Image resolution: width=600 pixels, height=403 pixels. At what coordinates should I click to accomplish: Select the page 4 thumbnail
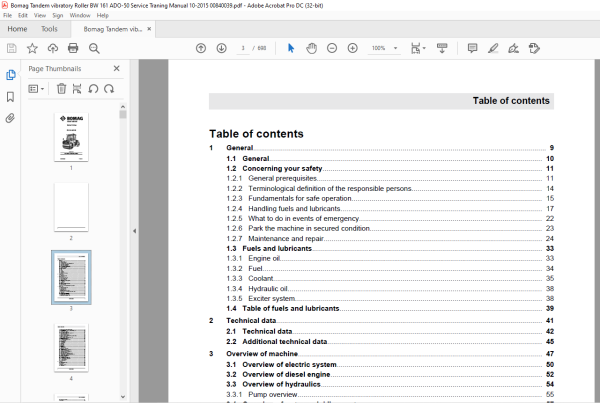pos(71,348)
